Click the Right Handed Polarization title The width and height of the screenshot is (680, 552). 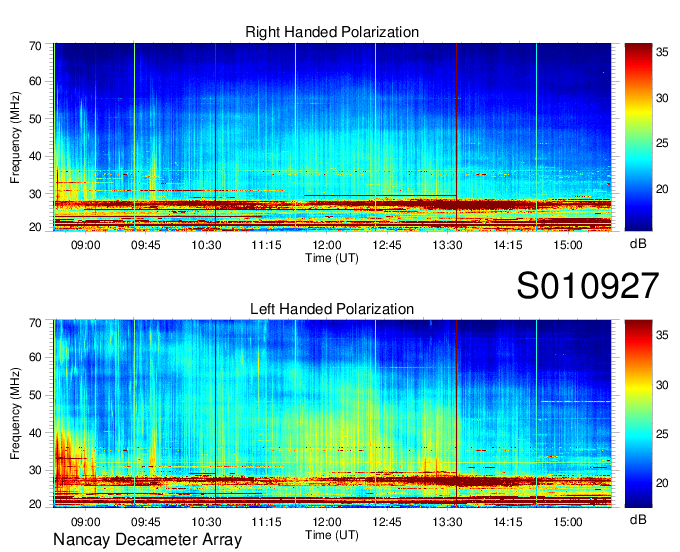coord(332,32)
